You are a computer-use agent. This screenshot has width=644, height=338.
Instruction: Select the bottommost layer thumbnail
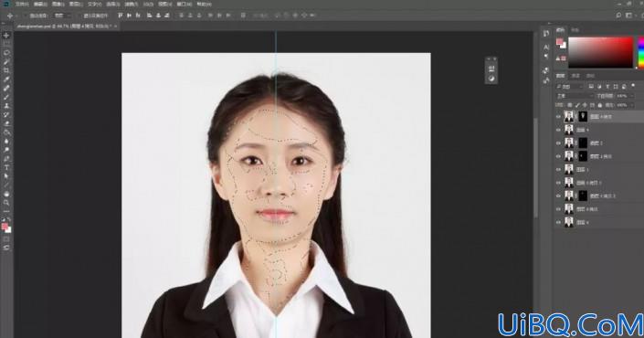(x=569, y=222)
